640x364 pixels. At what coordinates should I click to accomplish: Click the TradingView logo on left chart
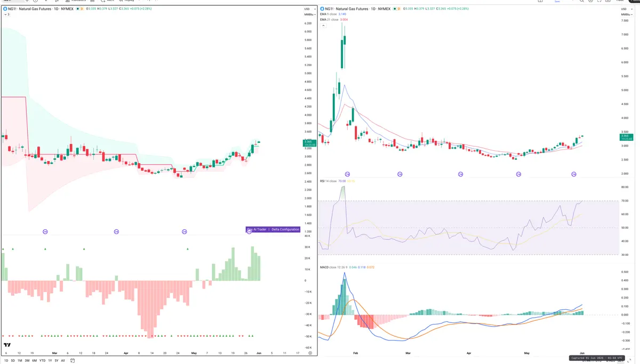(x=7, y=345)
